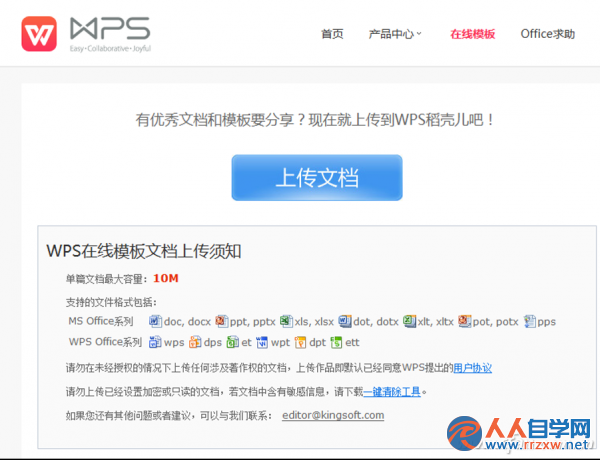Click the editor@kingsoft.com email link
The width and height of the screenshot is (600, 460).
(x=333, y=415)
